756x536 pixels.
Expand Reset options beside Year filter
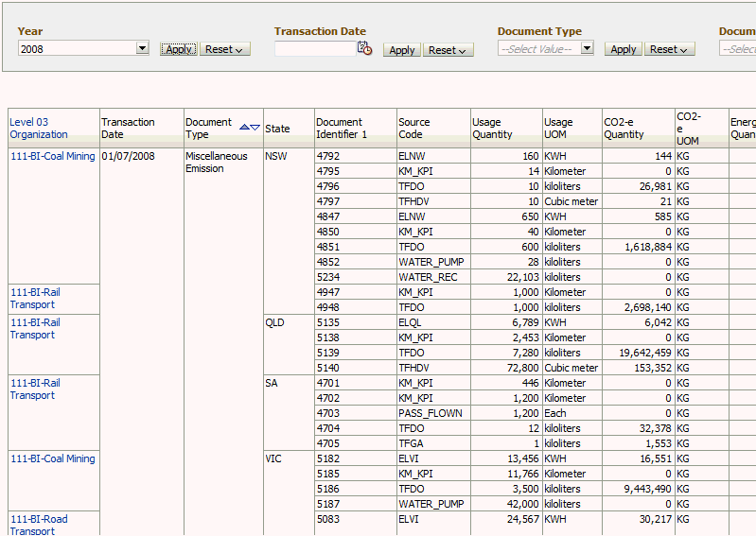[x=224, y=49]
